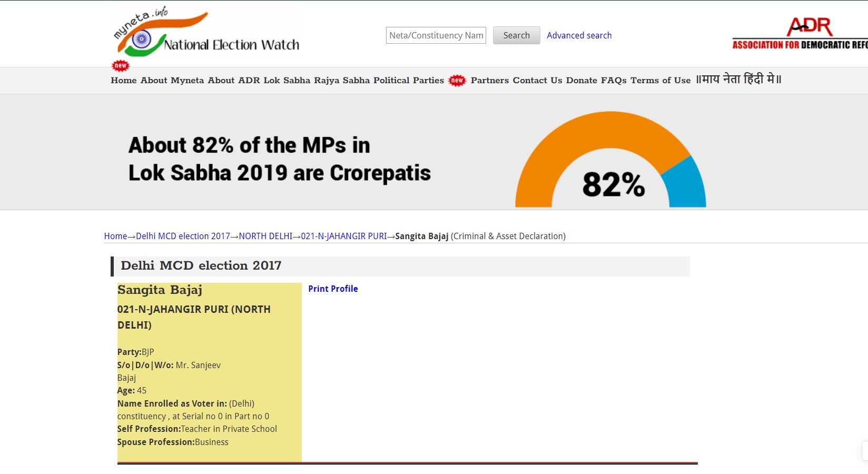The image size is (868, 474).
Task: Switch to the Hindi version link
Action: pyautogui.click(x=738, y=80)
